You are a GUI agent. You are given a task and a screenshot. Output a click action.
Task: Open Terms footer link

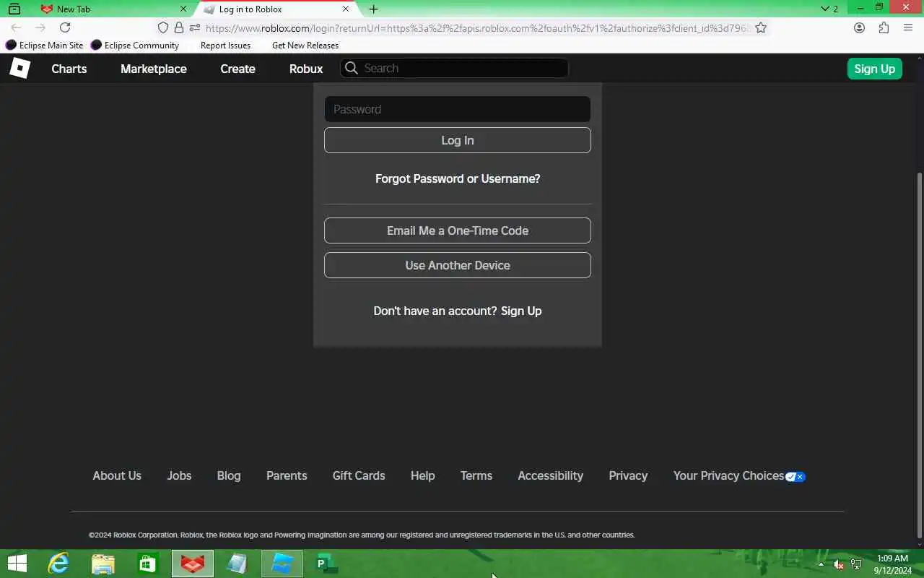pos(476,475)
